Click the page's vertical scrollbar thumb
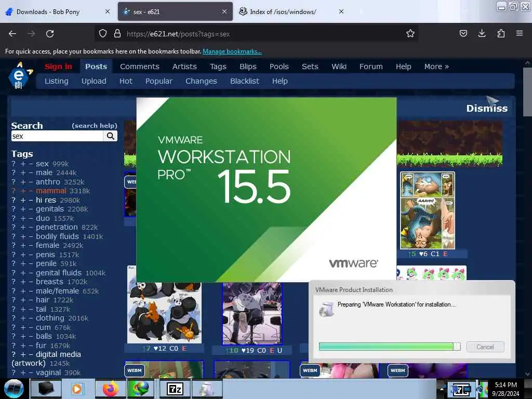 [x=527, y=91]
